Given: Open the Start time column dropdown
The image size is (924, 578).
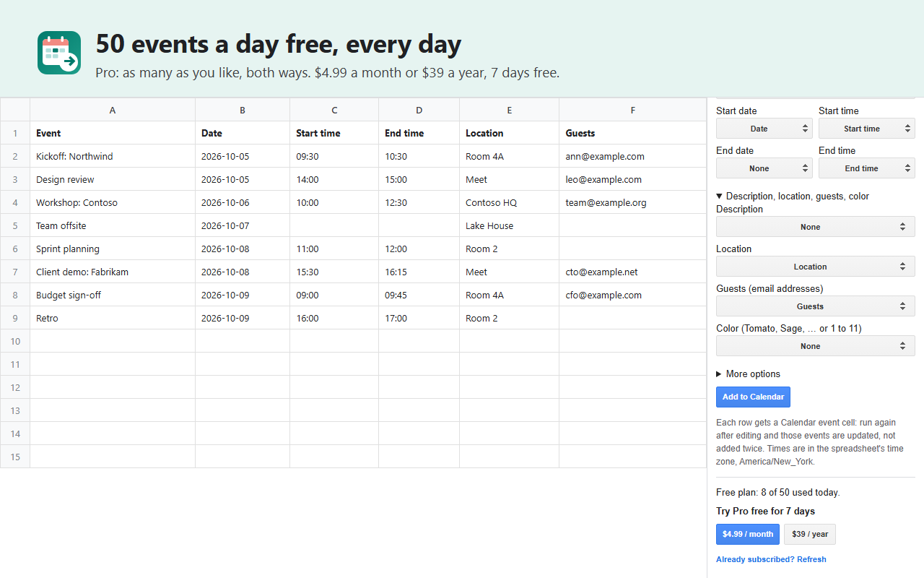Looking at the screenshot, I should pyautogui.click(x=867, y=129).
